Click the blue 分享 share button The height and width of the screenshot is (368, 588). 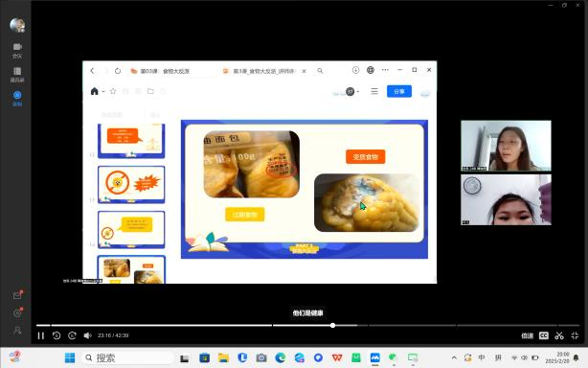tap(399, 92)
